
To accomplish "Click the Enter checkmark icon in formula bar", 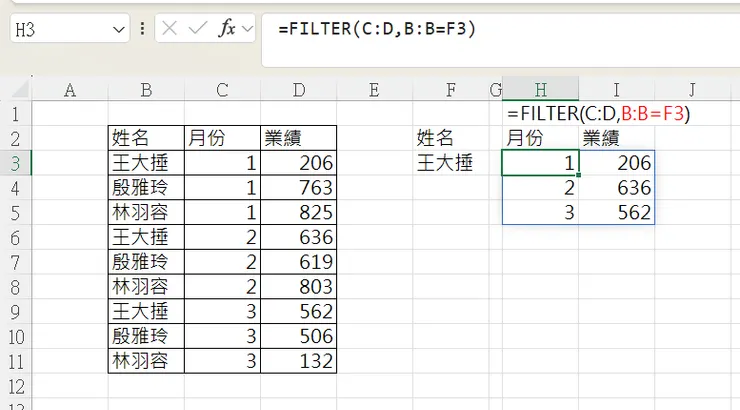I will (x=198, y=28).
